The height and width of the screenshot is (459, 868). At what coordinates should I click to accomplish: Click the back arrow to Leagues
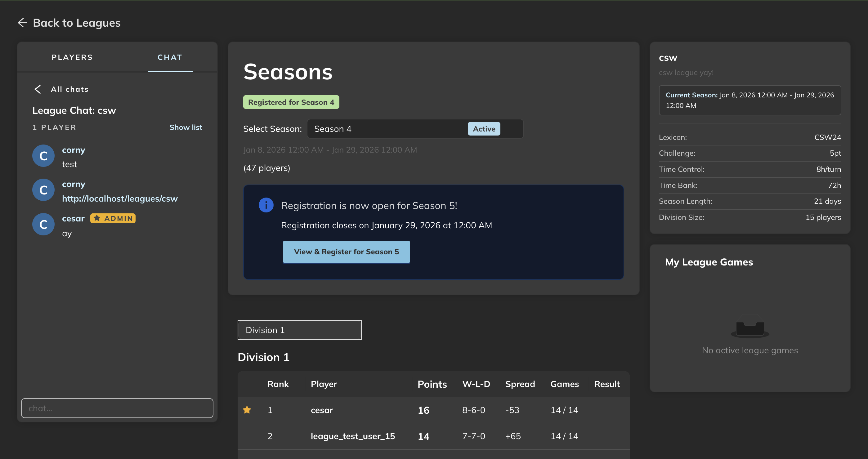click(x=22, y=23)
